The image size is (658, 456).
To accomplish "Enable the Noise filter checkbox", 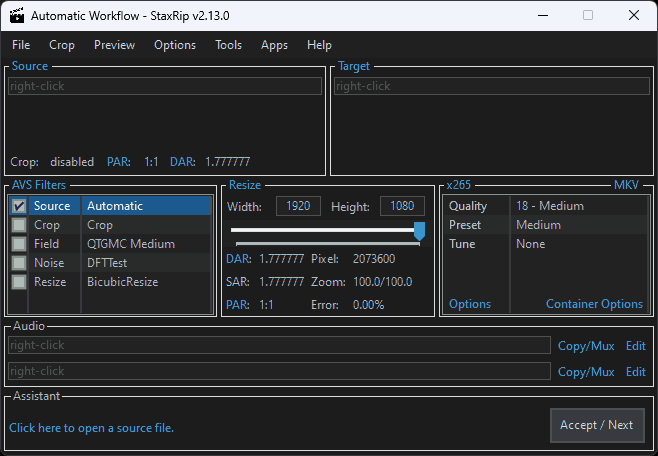I will 19,263.
